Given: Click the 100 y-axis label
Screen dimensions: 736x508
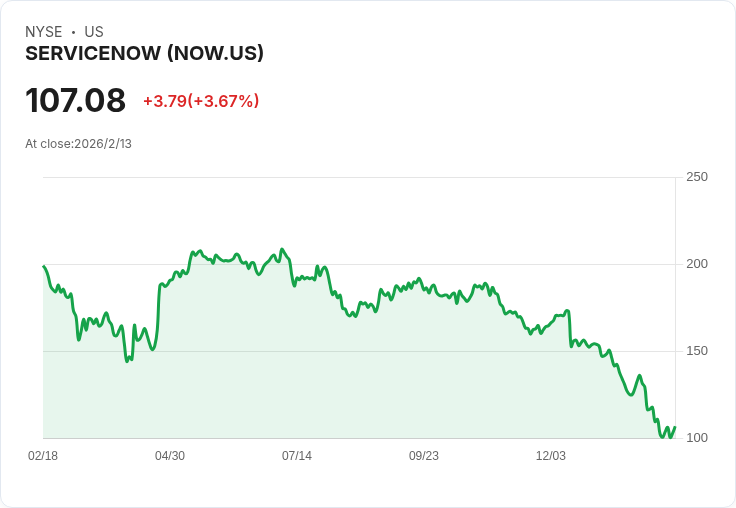Looking at the screenshot, I should [x=697, y=438].
